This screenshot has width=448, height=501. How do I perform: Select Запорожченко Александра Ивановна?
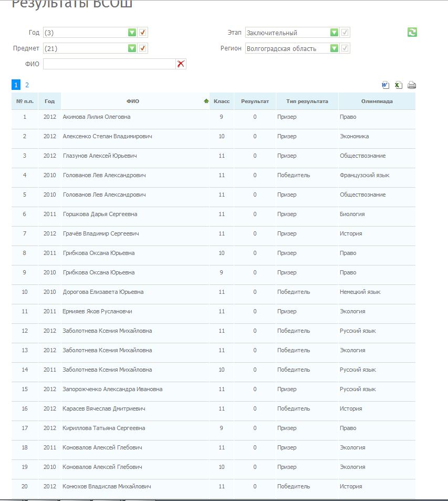pos(112,390)
